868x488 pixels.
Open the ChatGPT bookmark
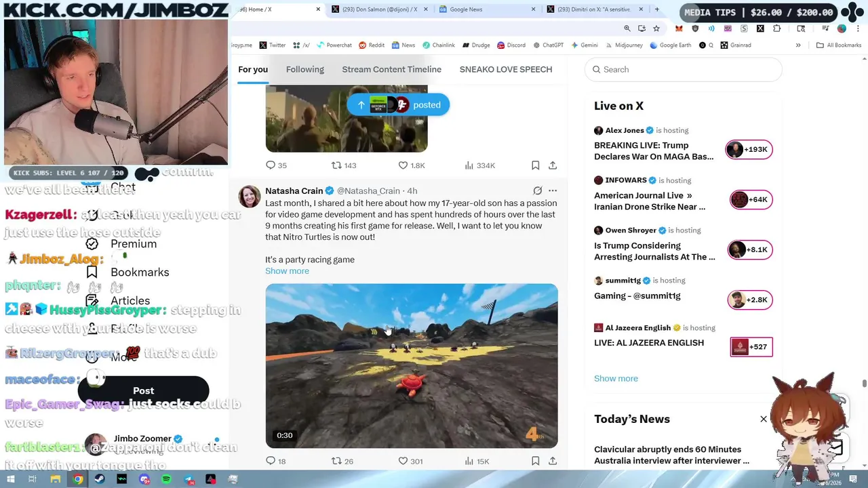pyautogui.click(x=548, y=45)
